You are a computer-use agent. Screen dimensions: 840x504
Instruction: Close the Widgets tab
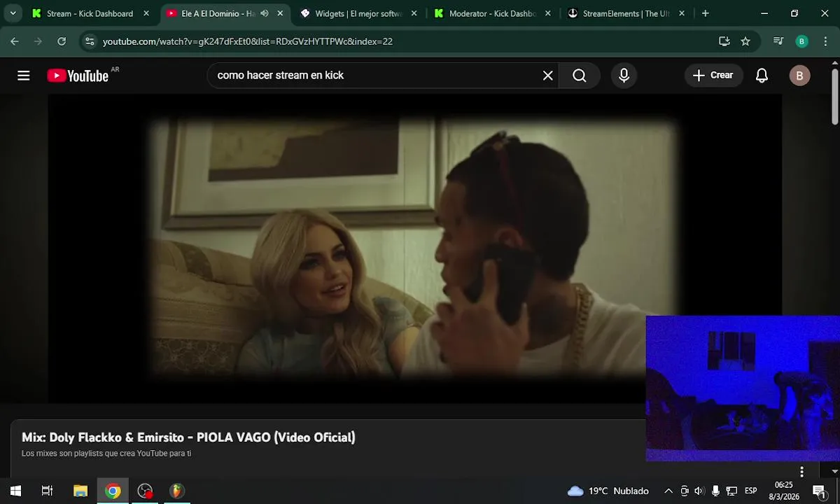(414, 13)
